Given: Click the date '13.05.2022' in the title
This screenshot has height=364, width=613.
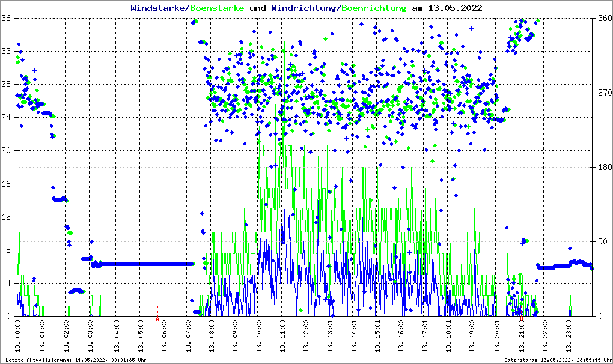Looking at the screenshot, I should 454,8.
